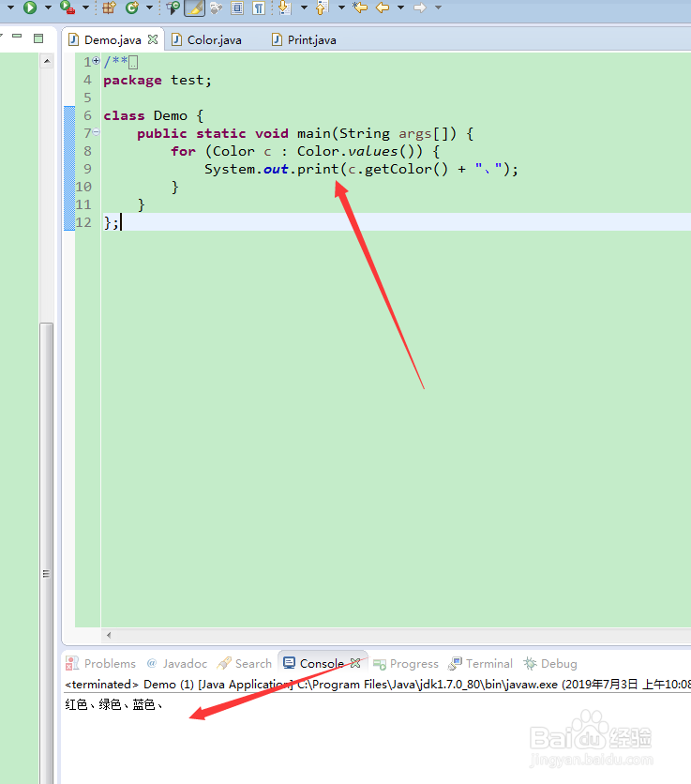
Task: Collapse the main method on line 7
Action: pos(96,132)
